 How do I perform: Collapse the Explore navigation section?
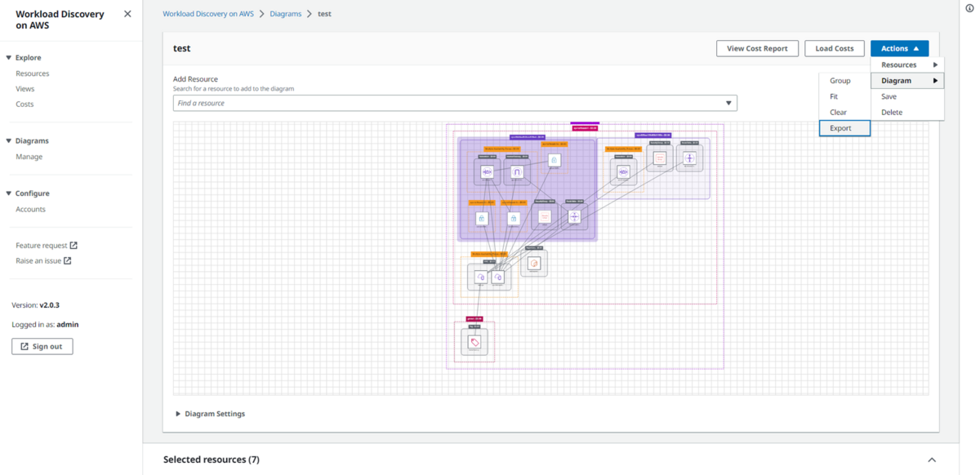[x=9, y=58]
